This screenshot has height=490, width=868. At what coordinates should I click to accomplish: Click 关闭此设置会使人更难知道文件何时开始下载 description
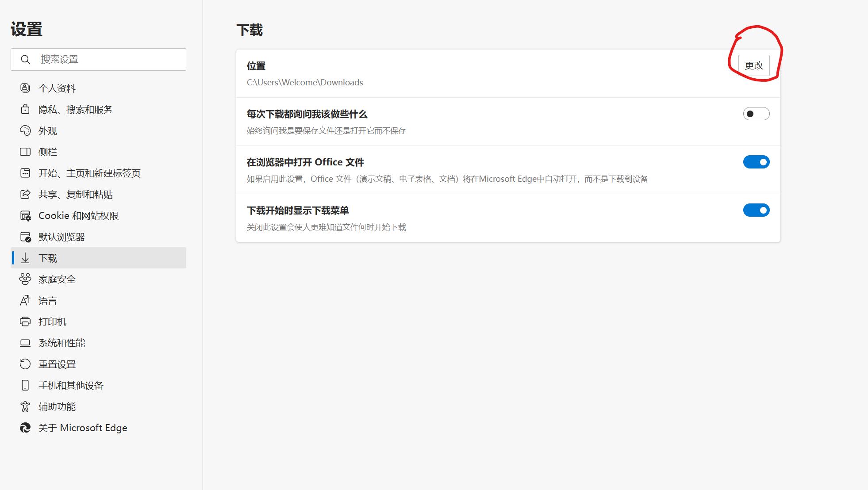click(x=326, y=227)
